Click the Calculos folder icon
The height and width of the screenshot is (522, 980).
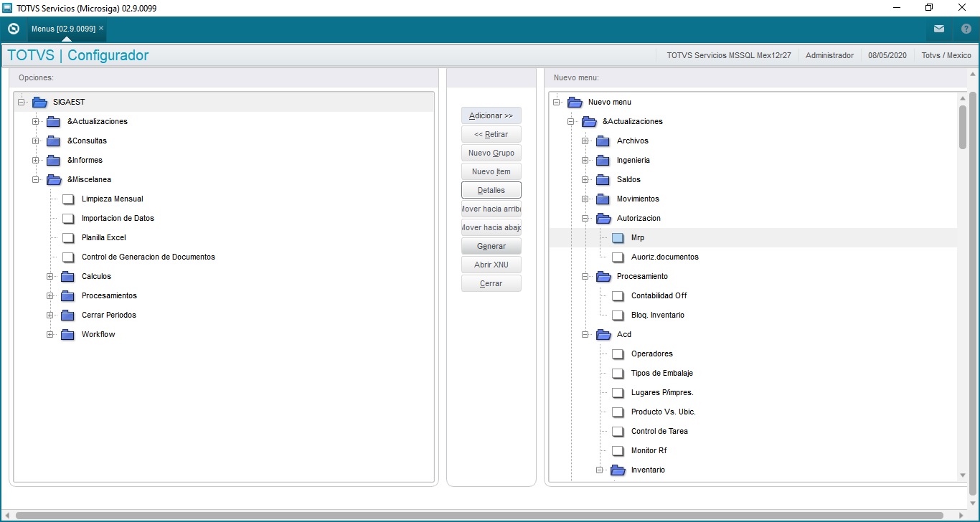[67, 276]
